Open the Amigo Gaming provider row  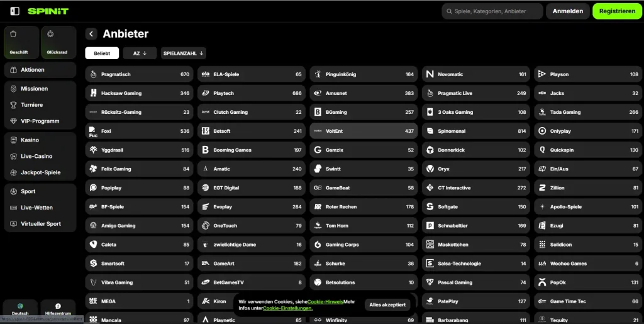point(139,225)
